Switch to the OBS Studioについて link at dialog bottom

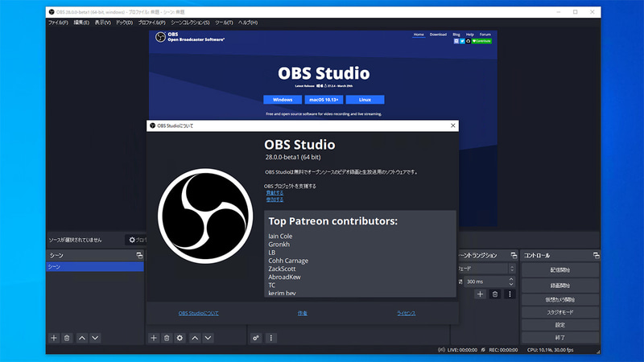198,313
